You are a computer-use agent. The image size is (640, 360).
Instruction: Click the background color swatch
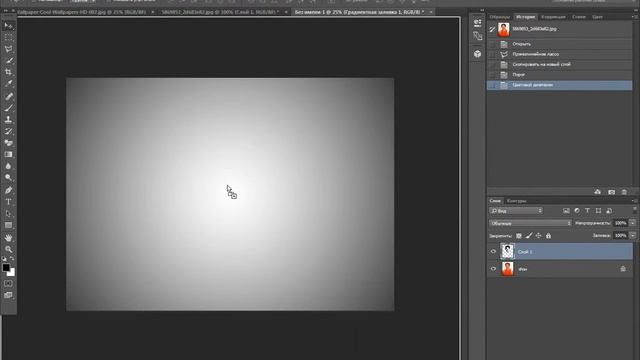(x=12, y=273)
